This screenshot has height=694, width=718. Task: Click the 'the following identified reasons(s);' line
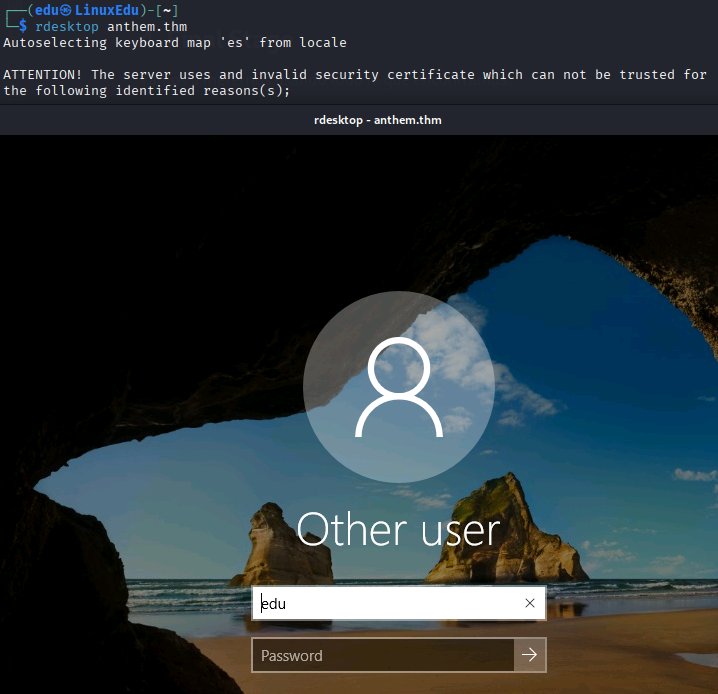(x=147, y=91)
